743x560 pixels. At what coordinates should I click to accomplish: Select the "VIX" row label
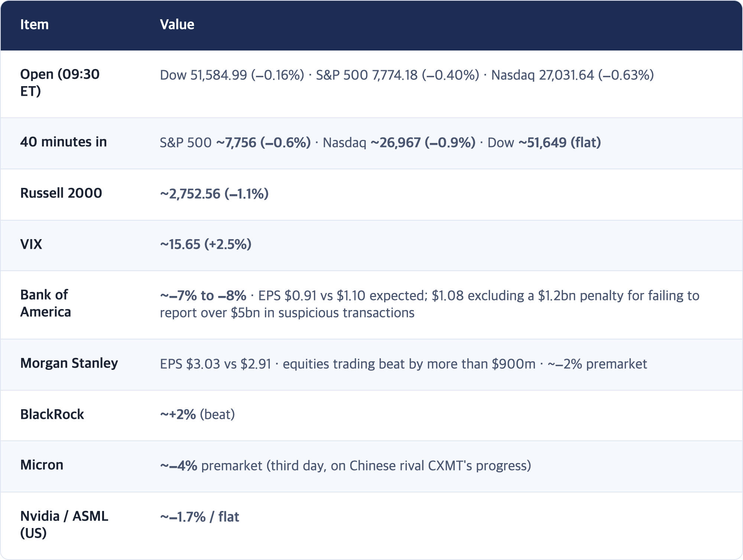(31, 244)
